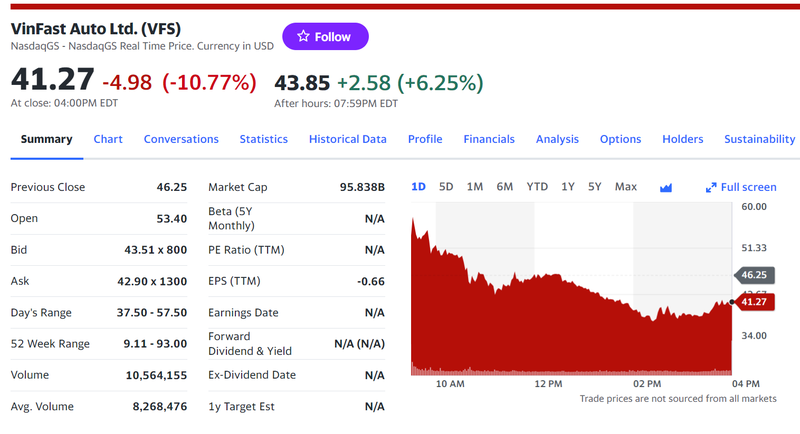Open the Conversations tab

coord(181,139)
